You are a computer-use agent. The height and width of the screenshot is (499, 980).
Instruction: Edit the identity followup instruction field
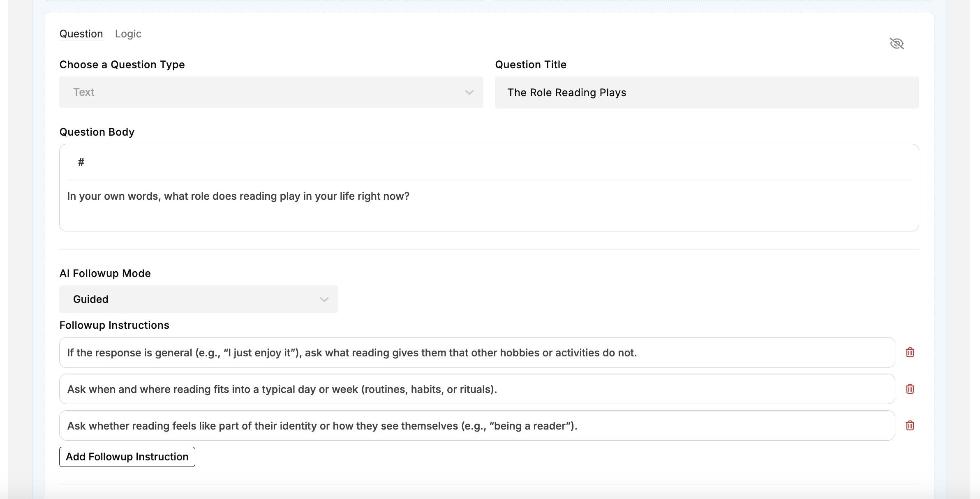point(477,426)
